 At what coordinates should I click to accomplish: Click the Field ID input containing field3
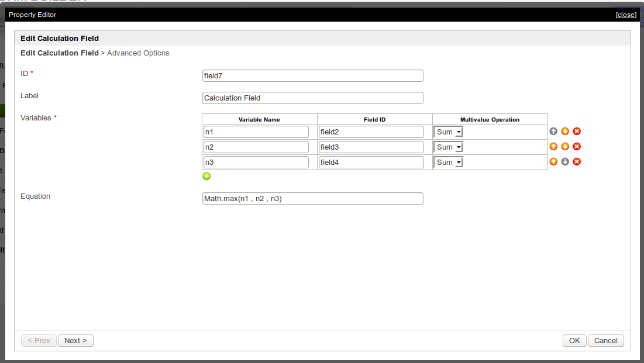click(371, 147)
